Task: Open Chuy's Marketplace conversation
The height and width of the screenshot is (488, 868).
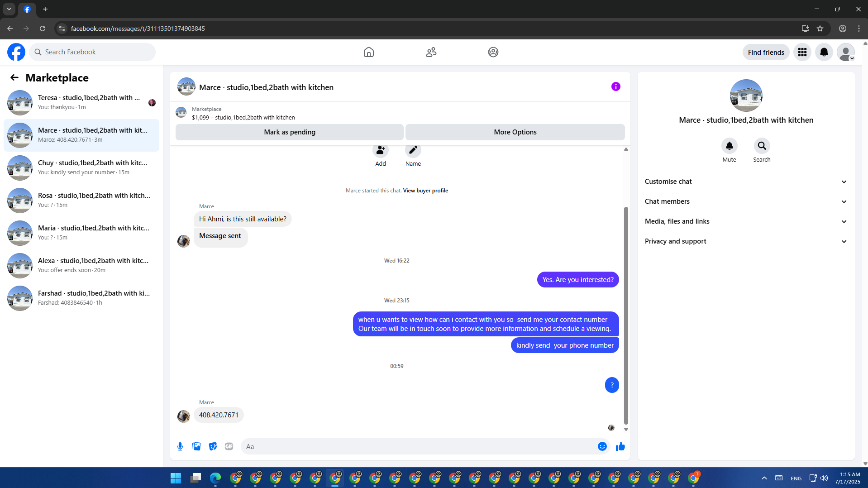Action: (x=81, y=168)
